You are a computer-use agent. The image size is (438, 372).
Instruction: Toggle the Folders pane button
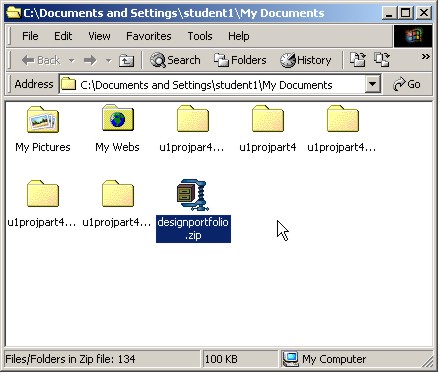(240, 60)
